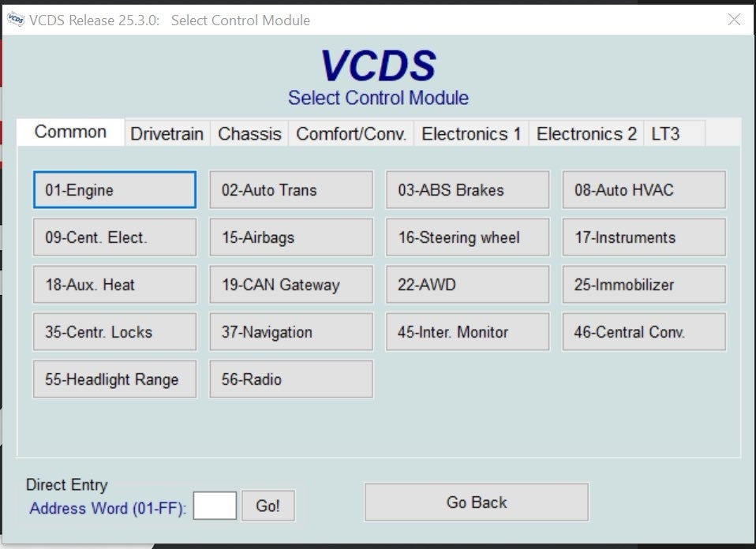Open the 19-CAN Gateway module
The image size is (756, 549).
[291, 285]
